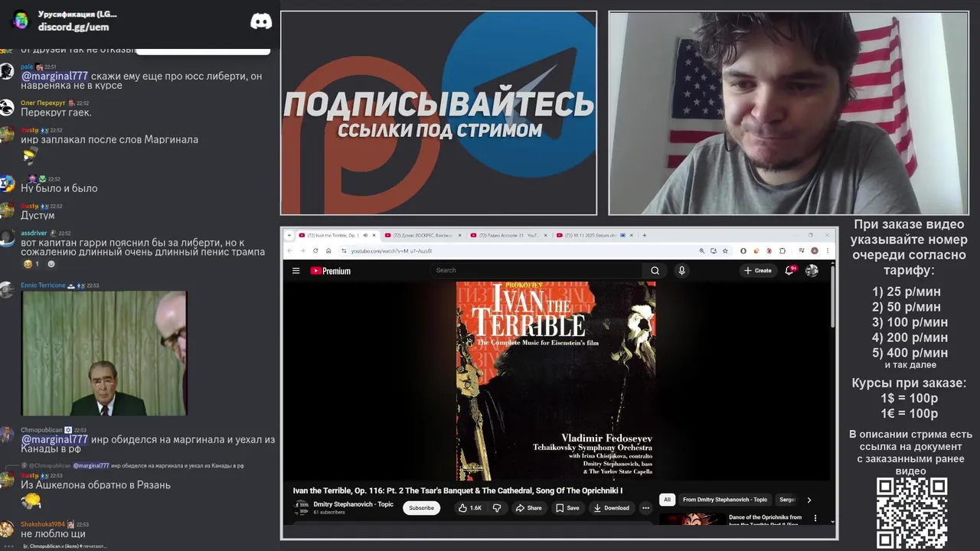Open Chrome profile avatar in toolbar
This screenshot has width=980, height=551.
[x=815, y=250]
